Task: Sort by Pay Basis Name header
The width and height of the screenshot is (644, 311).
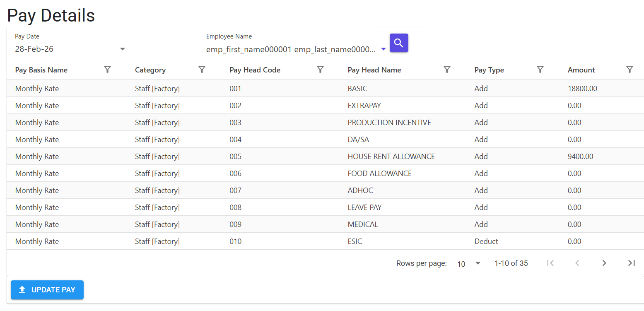Action: 41,70
